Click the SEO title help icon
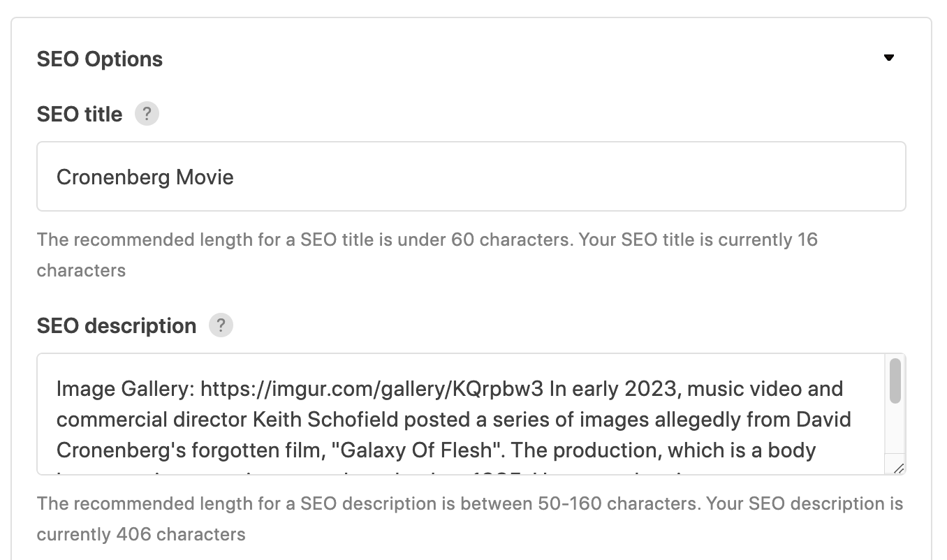This screenshot has height=560, width=947. pos(147,114)
